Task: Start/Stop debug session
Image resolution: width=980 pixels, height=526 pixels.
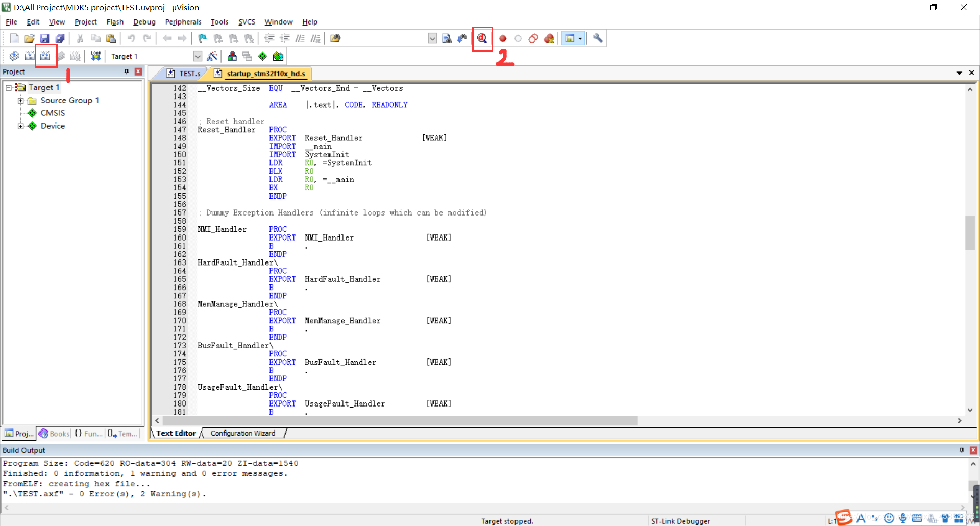Action: pyautogui.click(x=482, y=38)
